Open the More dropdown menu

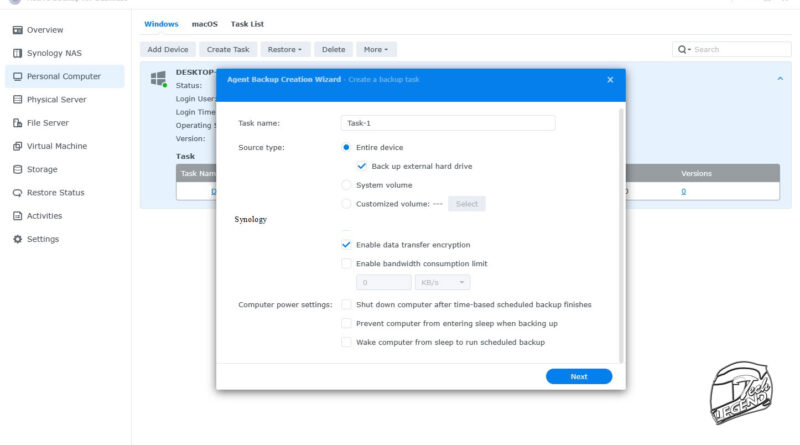pyautogui.click(x=376, y=49)
